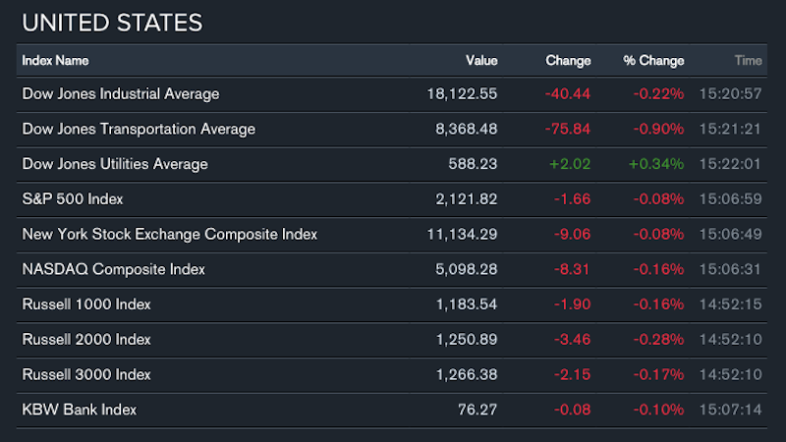Click NASDAQ Composite percent change -0.16%
The height and width of the screenshot is (442, 786).
tap(659, 269)
